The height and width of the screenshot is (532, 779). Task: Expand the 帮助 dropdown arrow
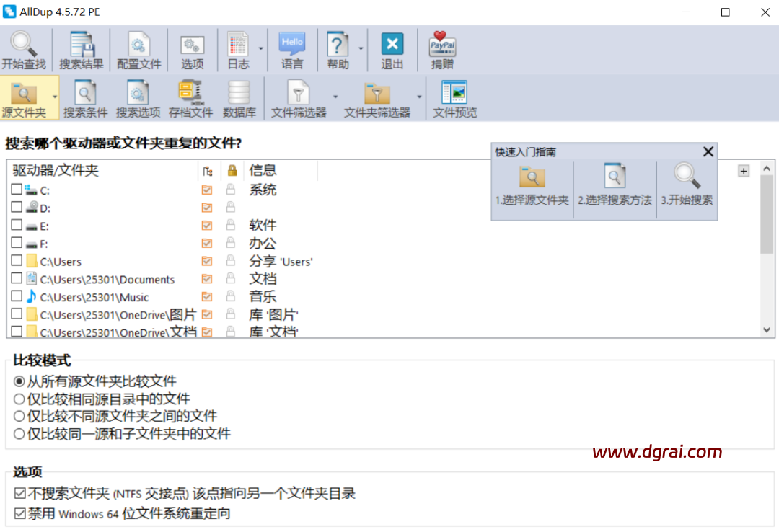click(360, 49)
